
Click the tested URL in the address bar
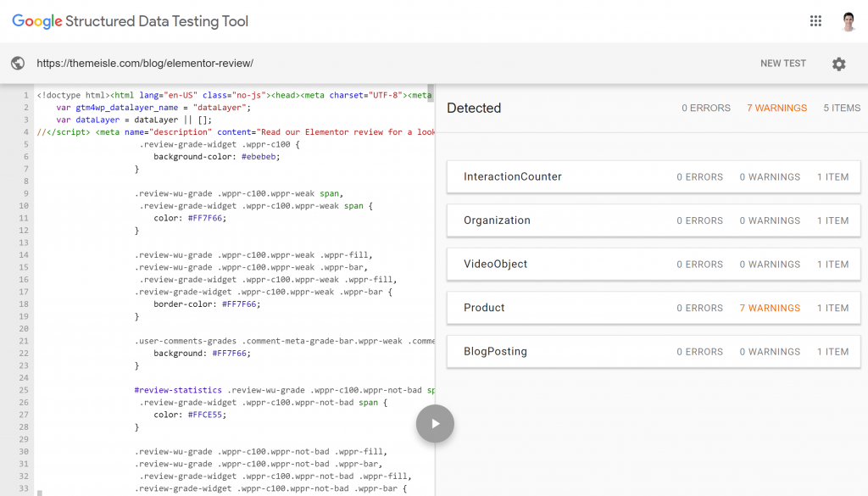[144, 64]
